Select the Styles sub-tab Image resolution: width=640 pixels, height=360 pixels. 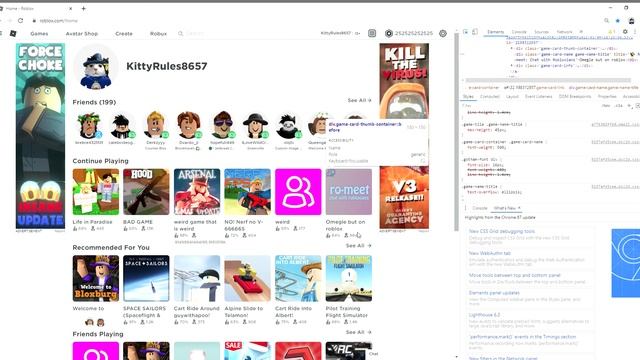coord(468,97)
